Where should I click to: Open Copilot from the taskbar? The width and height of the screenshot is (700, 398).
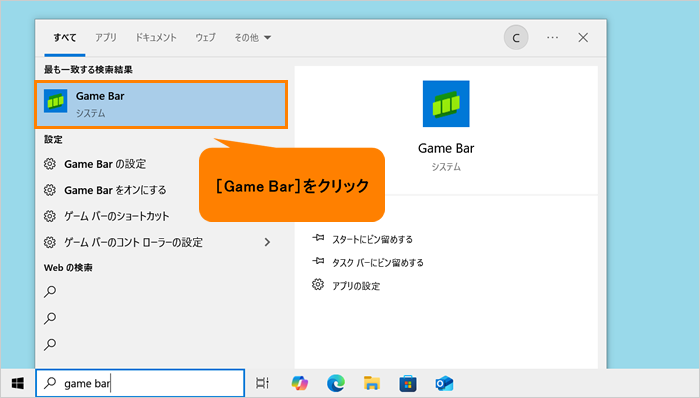click(300, 383)
